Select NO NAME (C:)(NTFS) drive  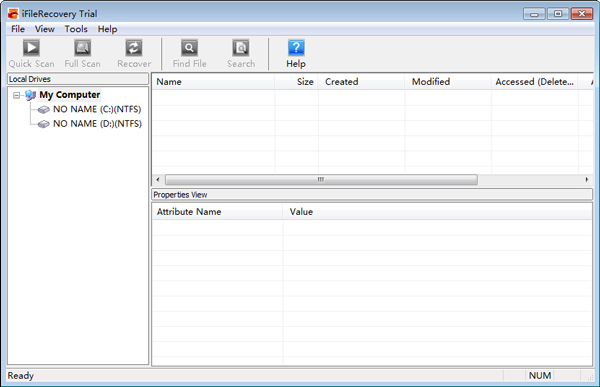(x=97, y=109)
